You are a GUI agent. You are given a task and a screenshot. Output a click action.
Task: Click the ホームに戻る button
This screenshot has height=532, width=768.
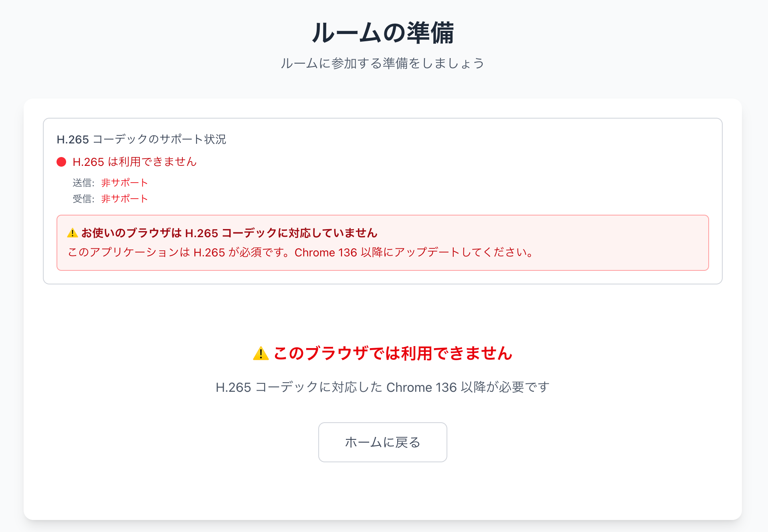[x=382, y=442]
